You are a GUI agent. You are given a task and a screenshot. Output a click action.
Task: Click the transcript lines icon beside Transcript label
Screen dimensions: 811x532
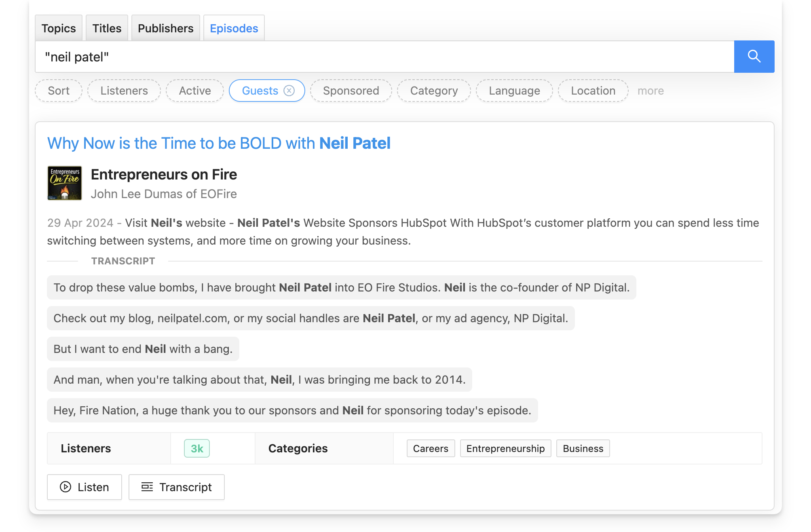click(147, 487)
